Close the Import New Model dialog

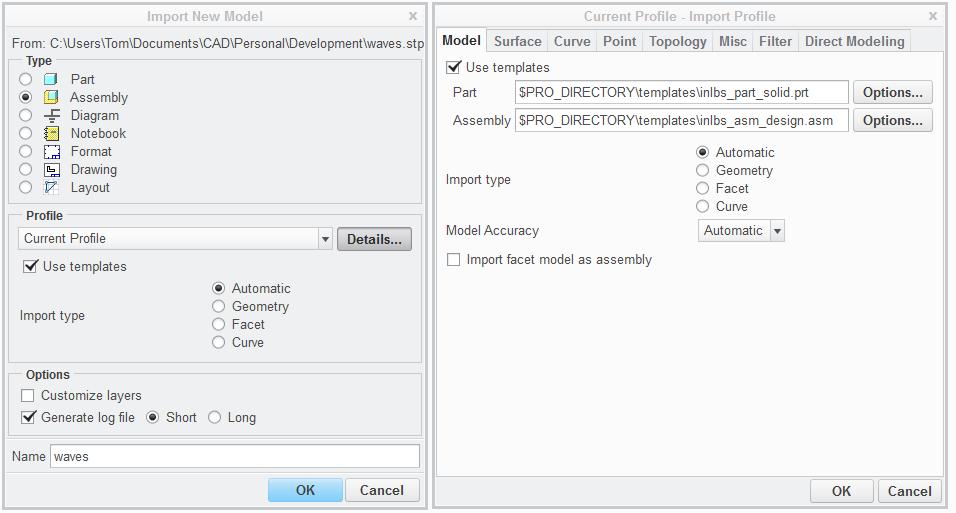coord(413,16)
